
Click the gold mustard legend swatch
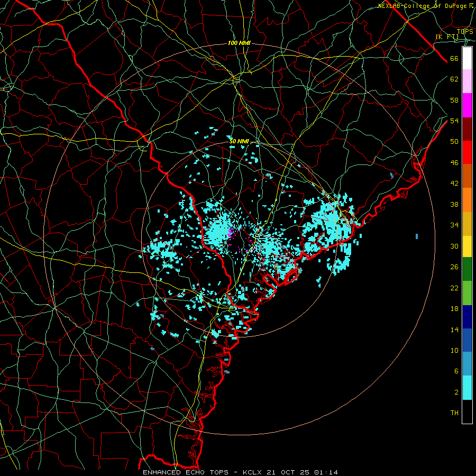click(467, 224)
